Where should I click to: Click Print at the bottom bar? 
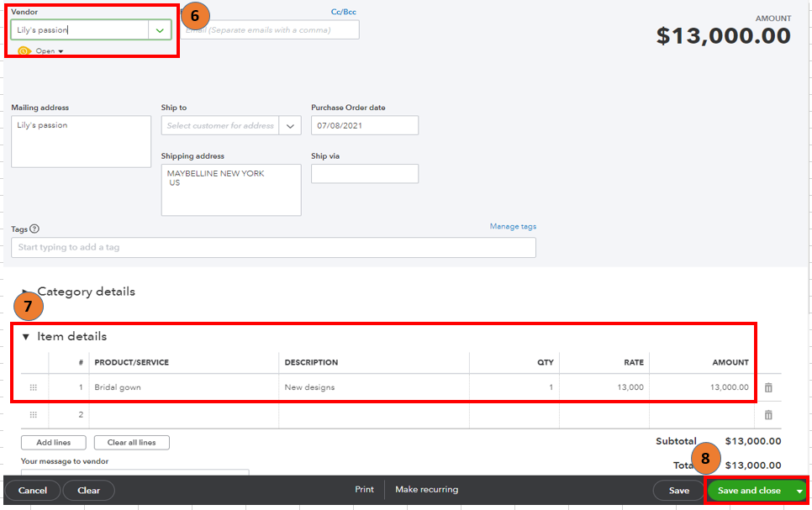[x=365, y=489]
